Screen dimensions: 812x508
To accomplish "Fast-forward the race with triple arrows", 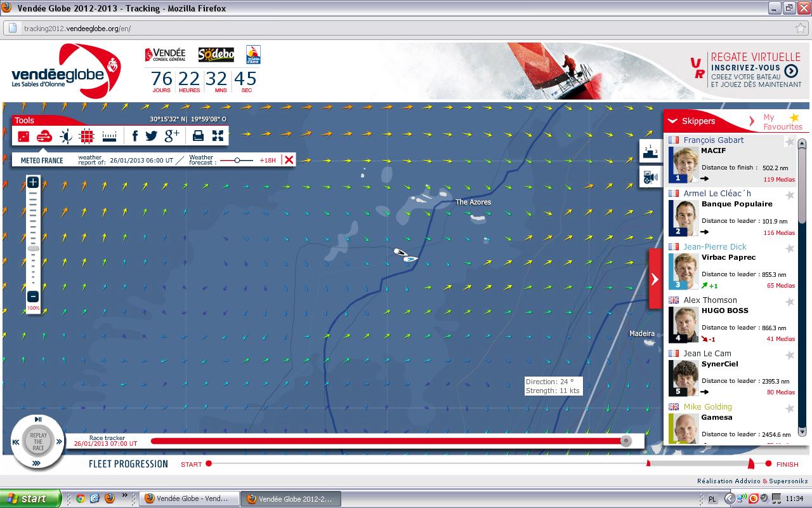I will [x=37, y=464].
